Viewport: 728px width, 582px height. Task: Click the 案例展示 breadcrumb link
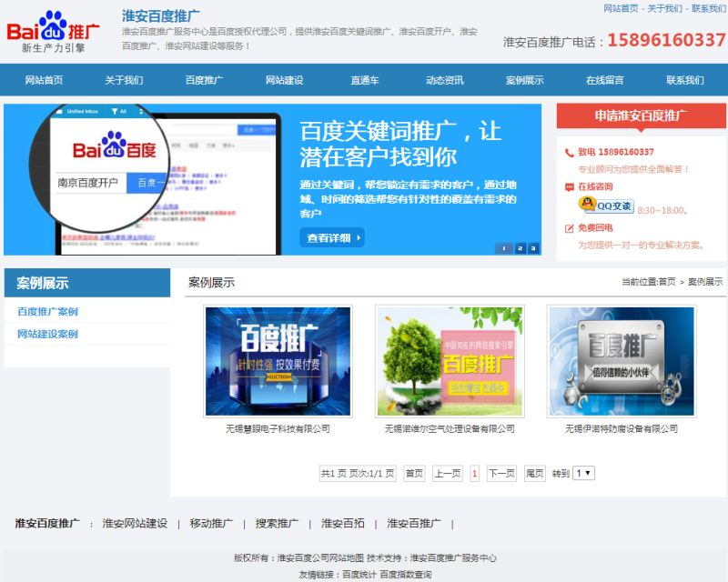click(x=705, y=282)
